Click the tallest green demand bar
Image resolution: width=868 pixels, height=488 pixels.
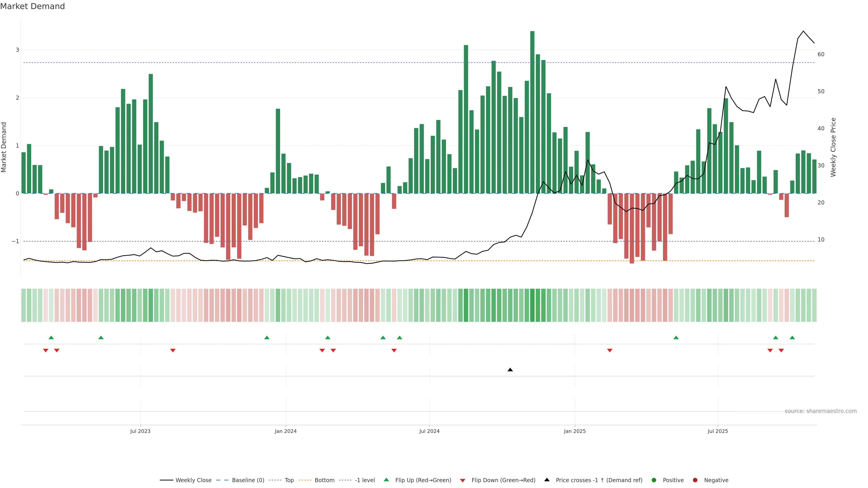point(532,111)
